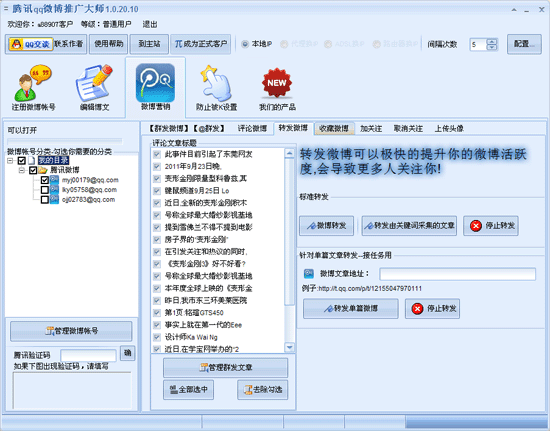This screenshot has height=431, width=550.
Task: Uncheck the article 2011年9月23日晚
Action: pos(157,166)
